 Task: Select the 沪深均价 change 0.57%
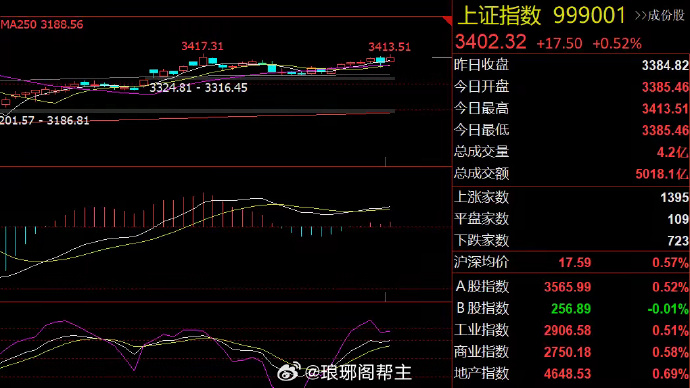point(670,263)
